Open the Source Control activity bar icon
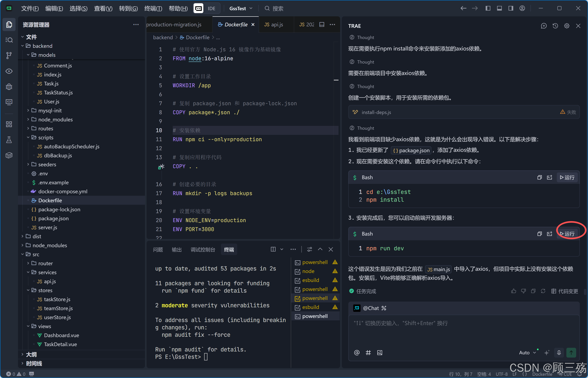This screenshot has width=588, height=378. coord(9,55)
